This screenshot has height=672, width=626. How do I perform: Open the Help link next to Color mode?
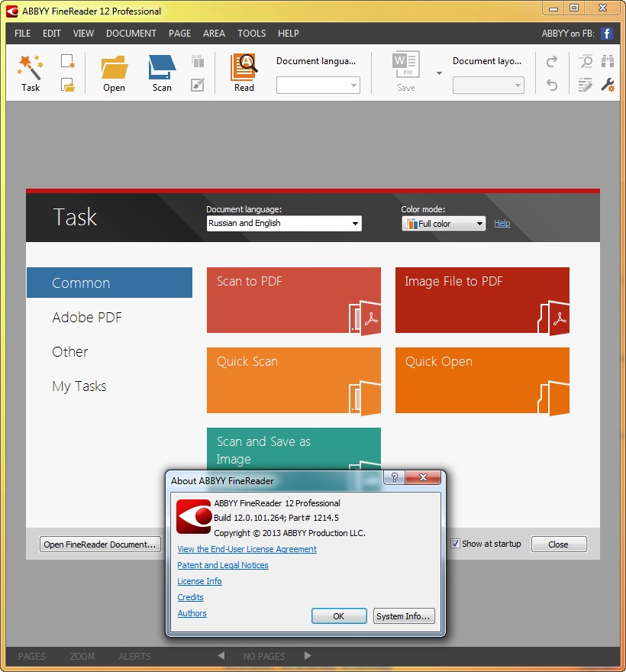click(502, 223)
